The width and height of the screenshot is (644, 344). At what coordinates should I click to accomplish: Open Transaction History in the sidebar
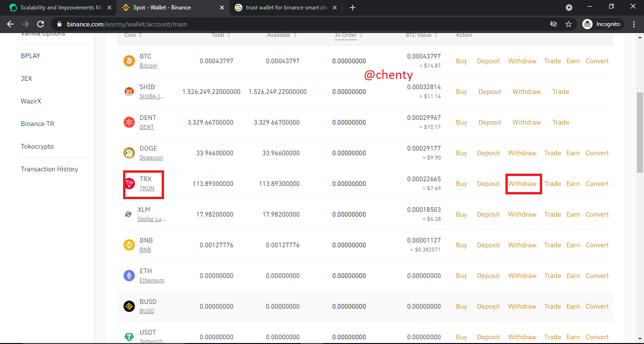[x=50, y=169]
